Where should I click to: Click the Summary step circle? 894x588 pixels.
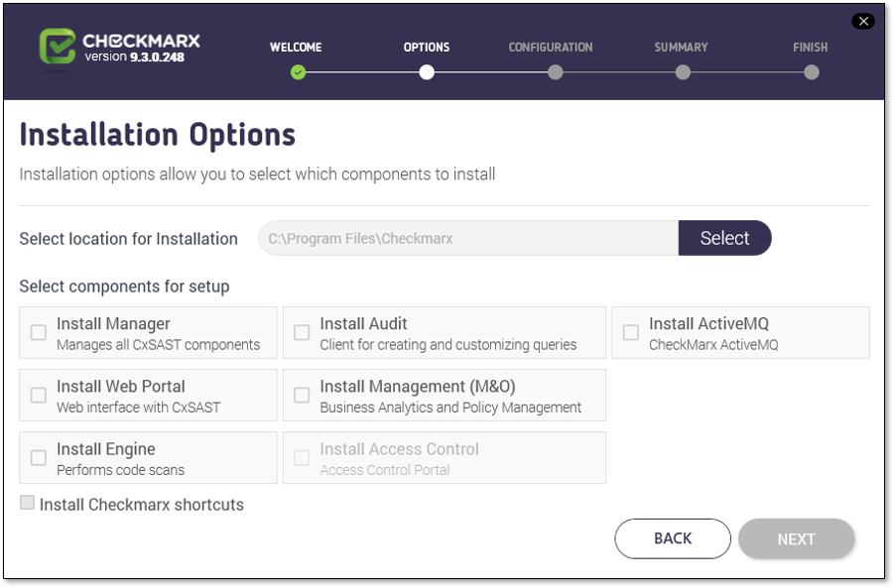click(x=683, y=72)
